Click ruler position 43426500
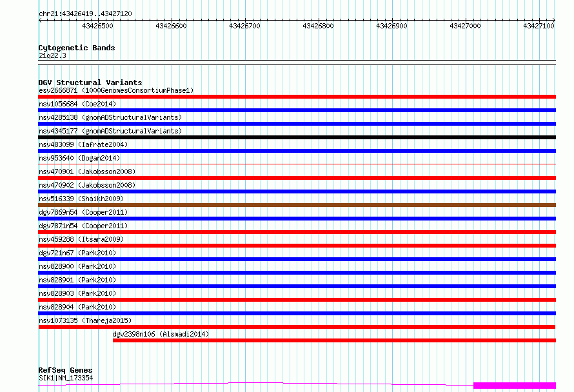This screenshot has height=392, width=574. [x=98, y=26]
